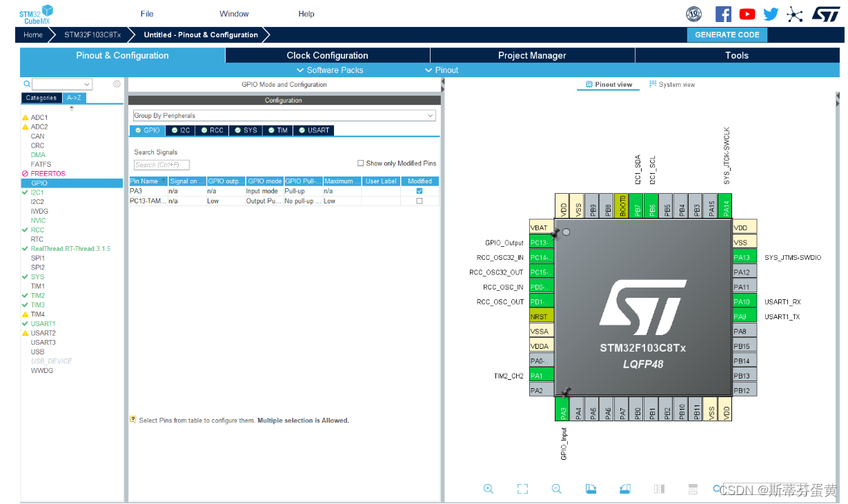Open the Facebook icon link
The height and width of the screenshot is (504, 848).
723,14
